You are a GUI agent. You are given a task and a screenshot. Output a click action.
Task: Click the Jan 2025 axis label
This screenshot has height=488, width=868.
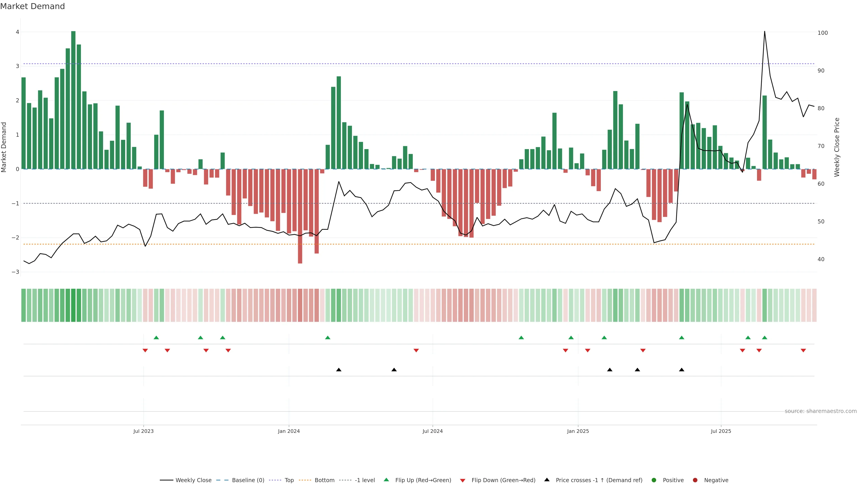pyautogui.click(x=578, y=431)
